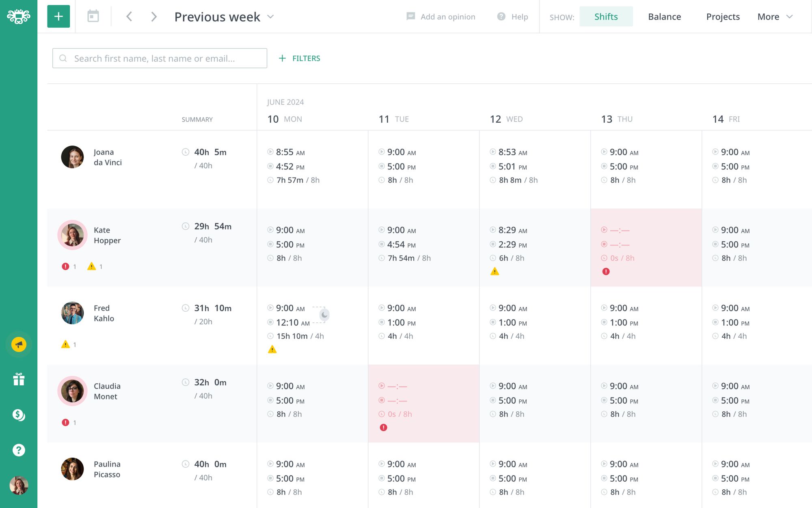Click the FILTERS button
The height and width of the screenshot is (508, 812).
click(x=299, y=58)
